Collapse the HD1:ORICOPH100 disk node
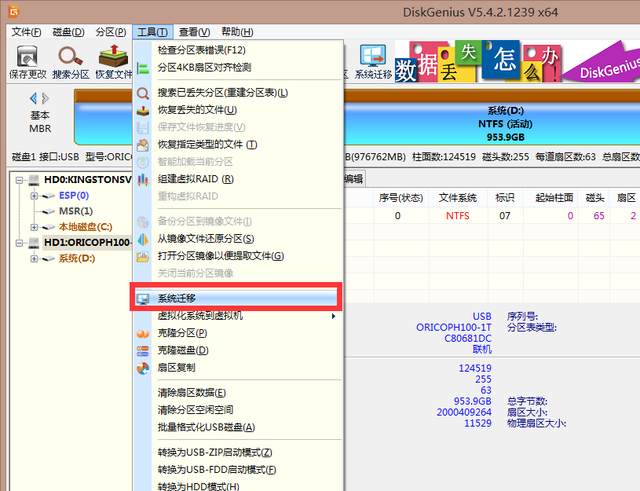640x491 pixels. (x=19, y=243)
